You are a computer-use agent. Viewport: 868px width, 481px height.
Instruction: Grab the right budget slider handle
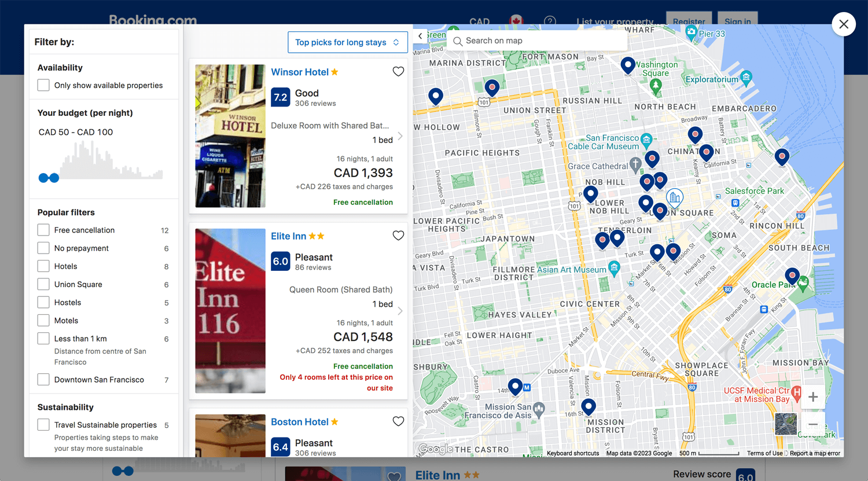point(54,178)
